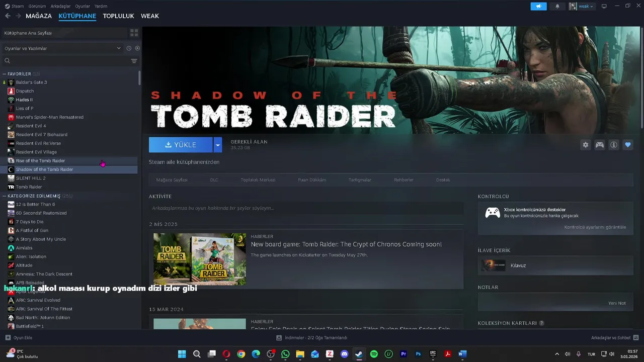Open OBS Studio from the taskbar
Screen dimensions: 644x362
271,354
